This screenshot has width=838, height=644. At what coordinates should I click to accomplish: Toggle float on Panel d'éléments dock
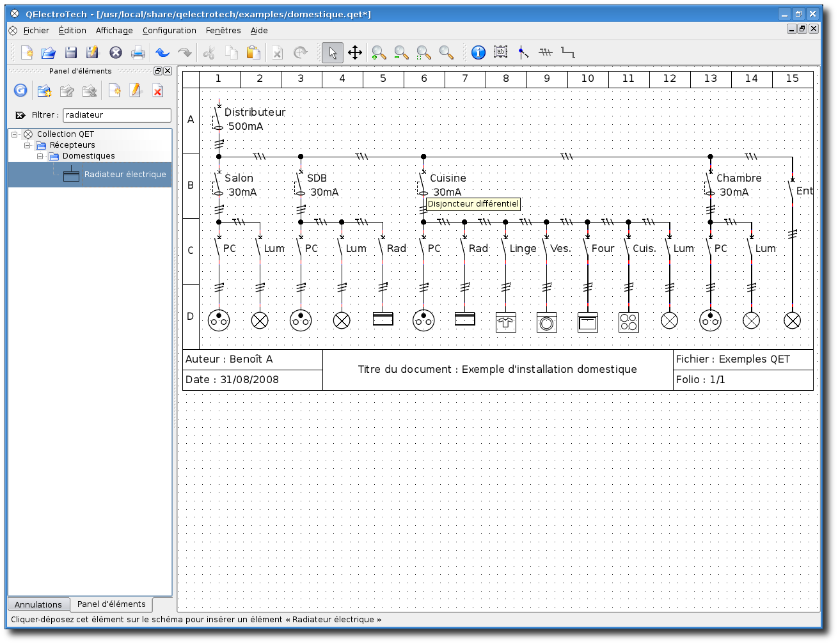[158, 71]
